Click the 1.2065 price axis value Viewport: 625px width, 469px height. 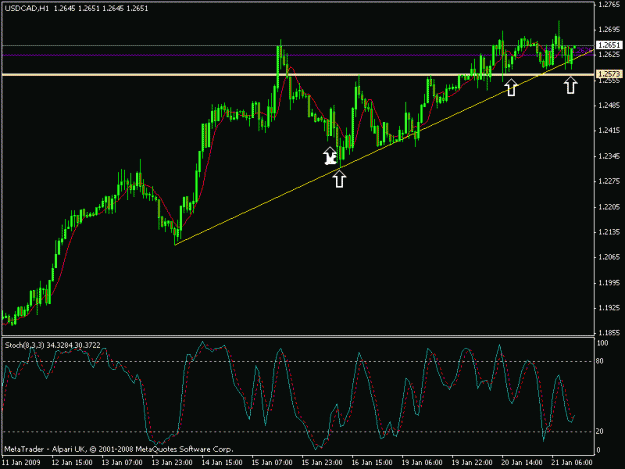[x=609, y=257]
